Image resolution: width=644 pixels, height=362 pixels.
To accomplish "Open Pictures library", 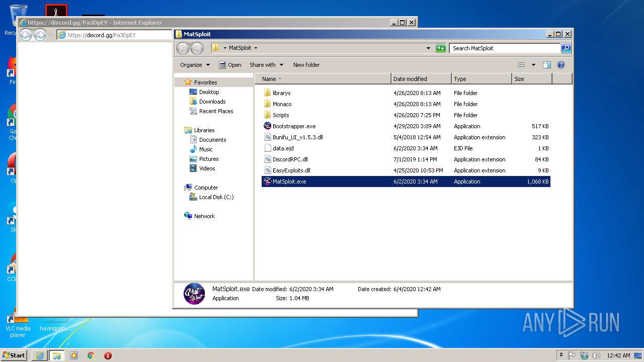I will pyautogui.click(x=208, y=159).
